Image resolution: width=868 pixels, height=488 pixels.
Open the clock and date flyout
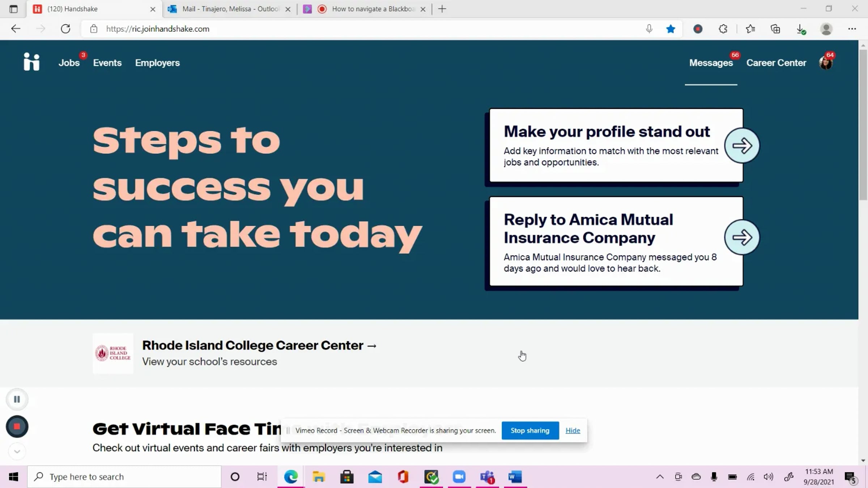[819, 477]
